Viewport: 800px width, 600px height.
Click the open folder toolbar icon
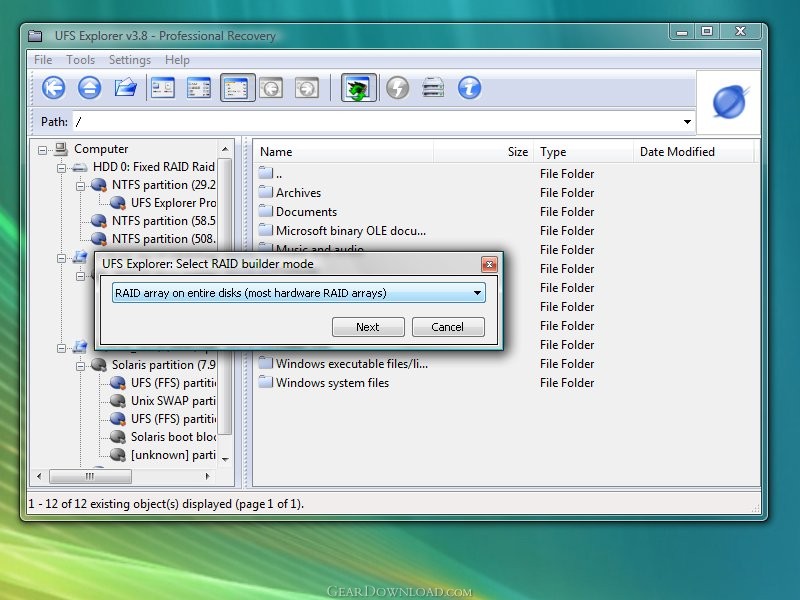coord(125,88)
